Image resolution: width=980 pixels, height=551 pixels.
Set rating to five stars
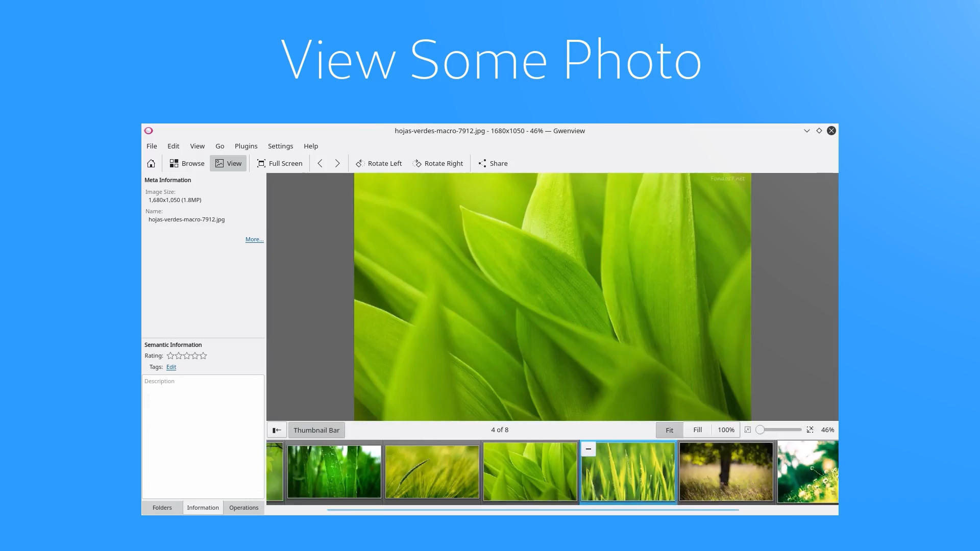tap(203, 356)
